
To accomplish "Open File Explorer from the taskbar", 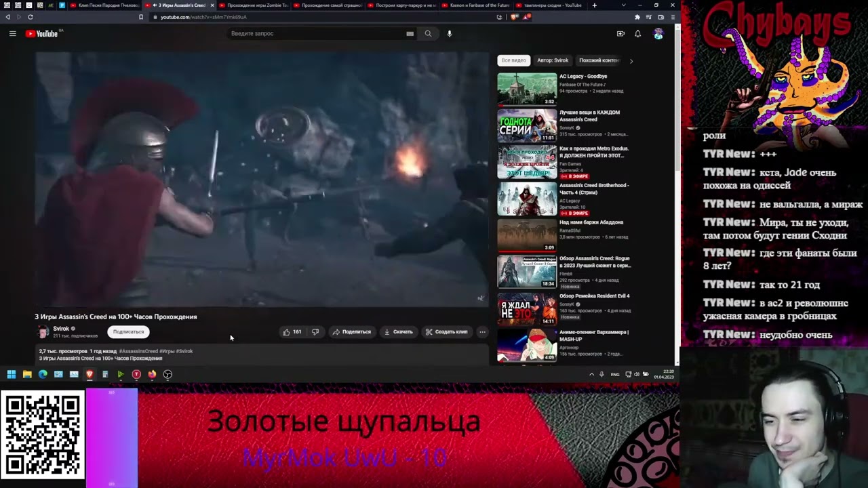I will click(x=27, y=374).
